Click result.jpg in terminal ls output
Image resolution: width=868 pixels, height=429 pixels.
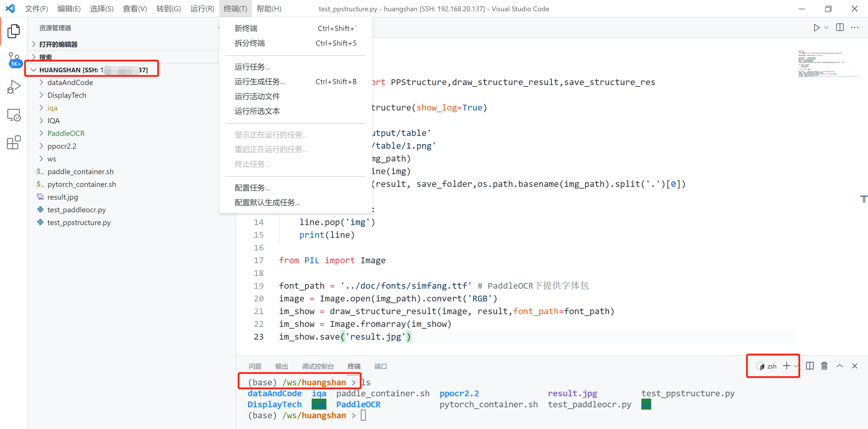coord(572,393)
